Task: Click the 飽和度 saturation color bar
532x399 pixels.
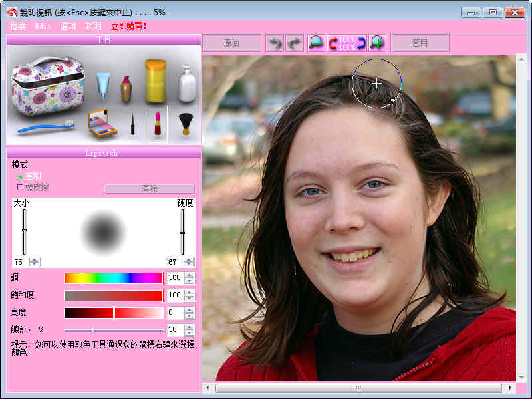Action: tap(114, 295)
